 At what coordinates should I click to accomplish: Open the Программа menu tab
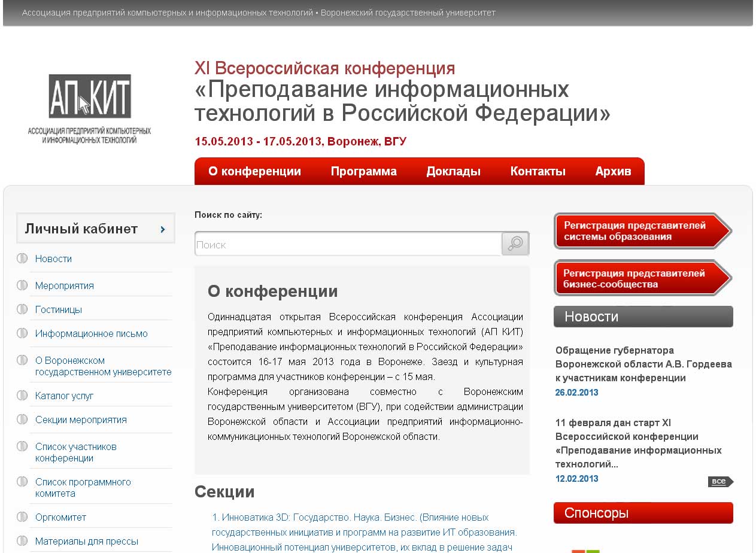(363, 171)
